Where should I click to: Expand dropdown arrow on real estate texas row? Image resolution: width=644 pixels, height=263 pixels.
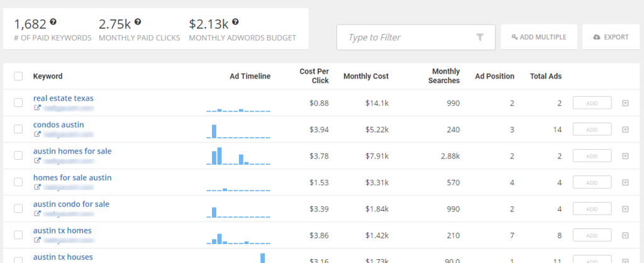pyautogui.click(x=625, y=103)
